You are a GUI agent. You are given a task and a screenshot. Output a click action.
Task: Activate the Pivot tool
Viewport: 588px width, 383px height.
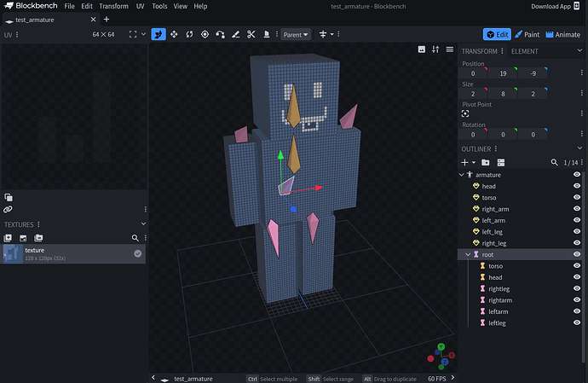205,34
